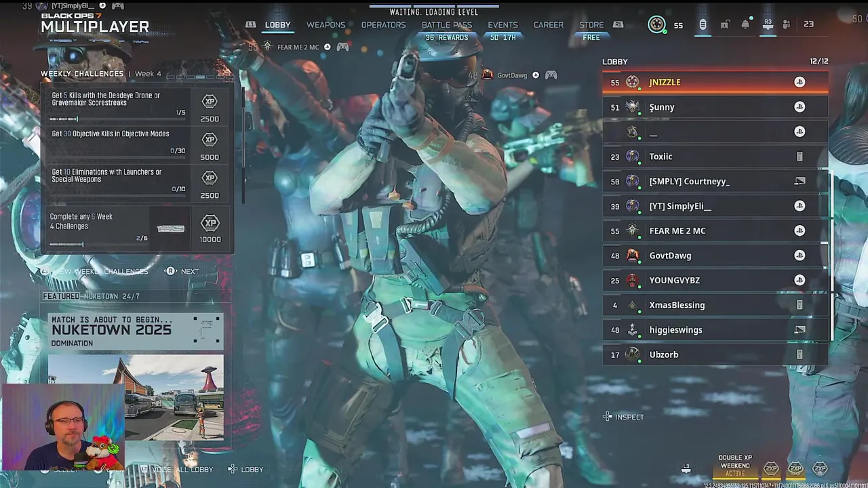Image resolution: width=868 pixels, height=488 pixels.
Task: Click the unlock padlock icon in top bar
Action: [x=725, y=24]
